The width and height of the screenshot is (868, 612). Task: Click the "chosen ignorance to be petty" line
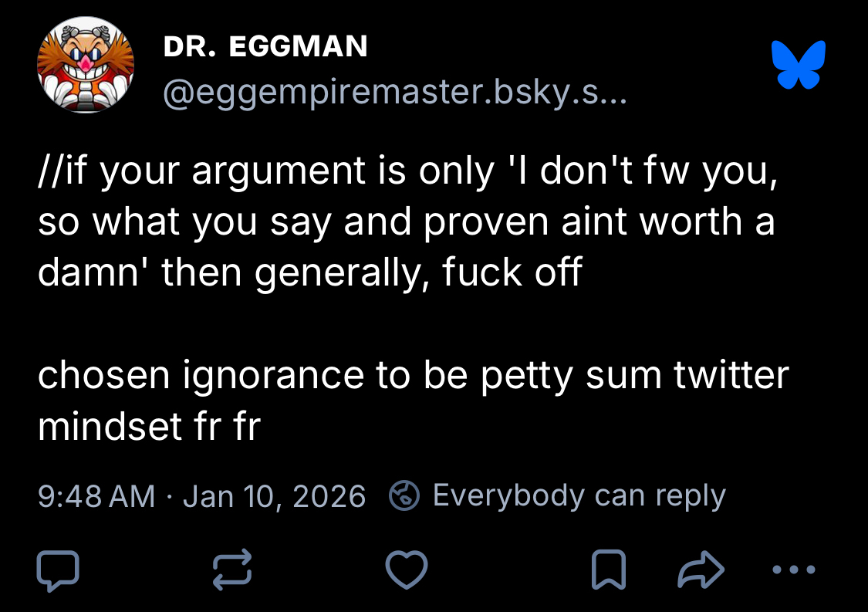pyautogui.click(x=413, y=376)
